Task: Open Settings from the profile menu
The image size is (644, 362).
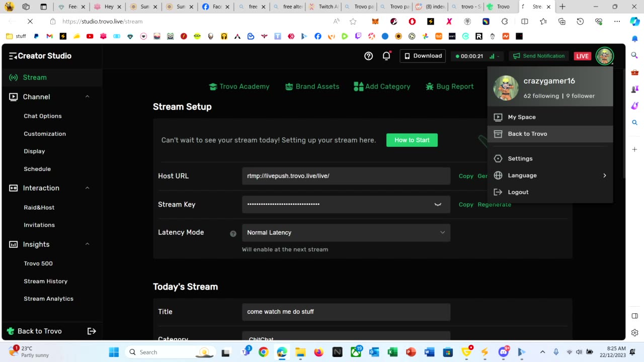Action: pyautogui.click(x=550, y=158)
